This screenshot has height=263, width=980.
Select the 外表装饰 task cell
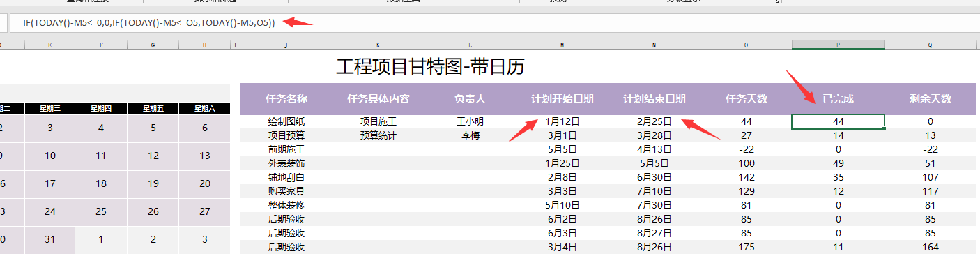point(286,163)
